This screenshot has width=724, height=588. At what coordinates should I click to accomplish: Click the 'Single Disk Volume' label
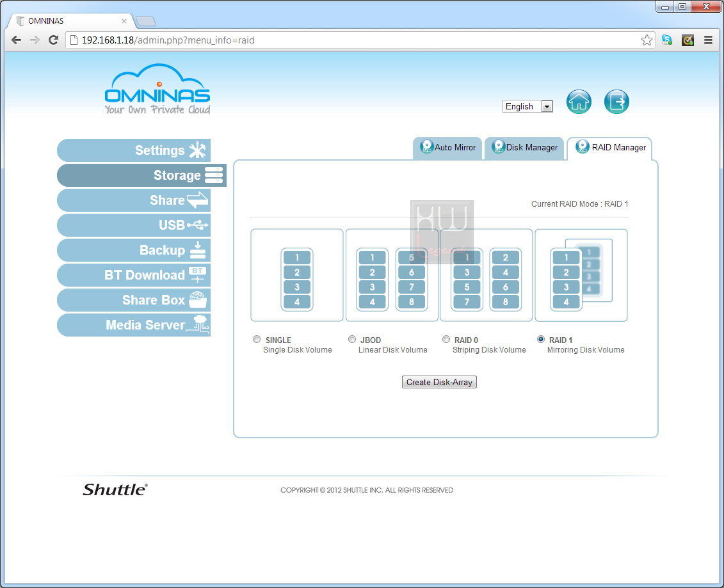(298, 350)
